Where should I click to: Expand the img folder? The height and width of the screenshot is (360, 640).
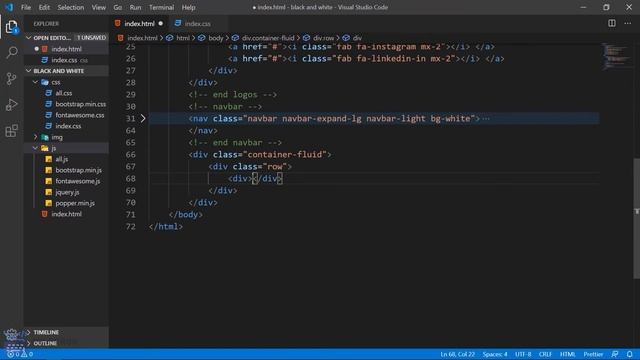(x=35, y=137)
